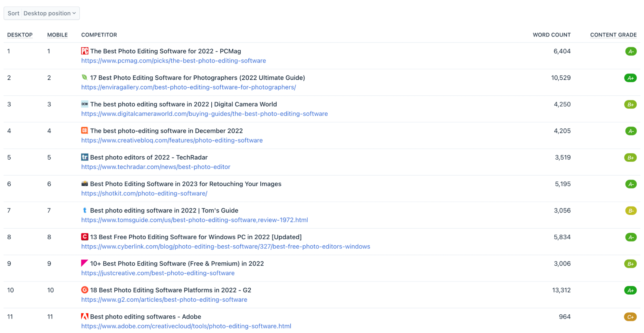This screenshot has width=644, height=333.
Task: Open the techradar.com best-photo-editor link
Action: pos(156,167)
